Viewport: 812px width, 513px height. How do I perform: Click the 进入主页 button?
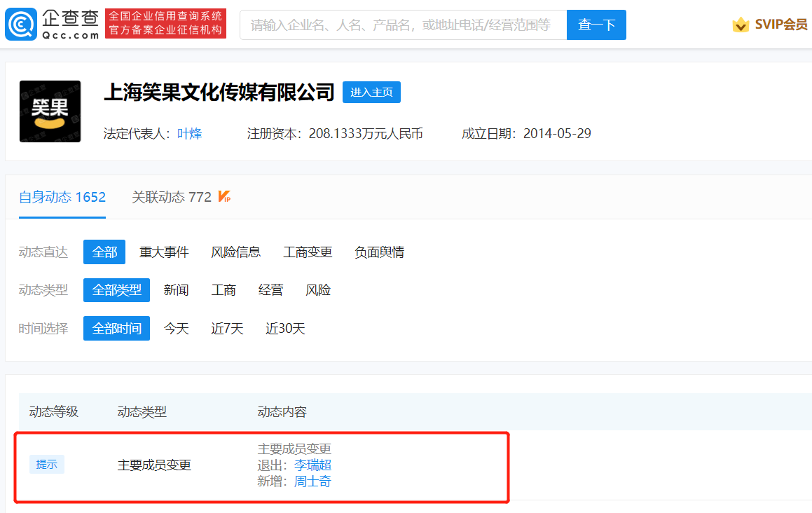(x=371, y=93)
